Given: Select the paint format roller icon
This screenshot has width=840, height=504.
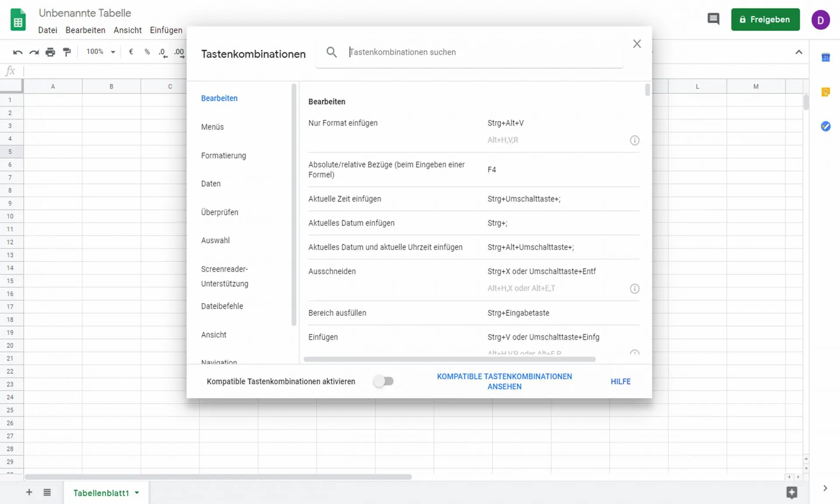Looking at the screenshot, I should click(67, 52).
